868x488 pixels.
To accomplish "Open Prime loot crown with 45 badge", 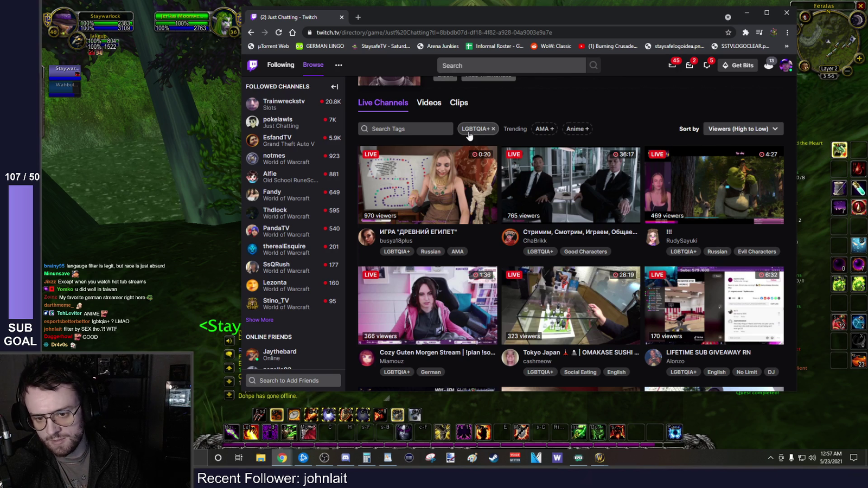I will 672,65.
